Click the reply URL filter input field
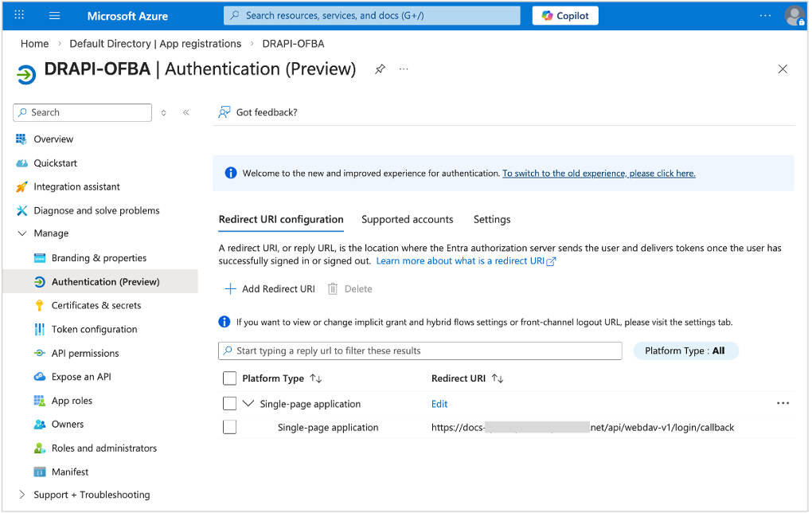The height and width of the screenshot is (513, 812). pyautogui.click(x=420, y=350)
